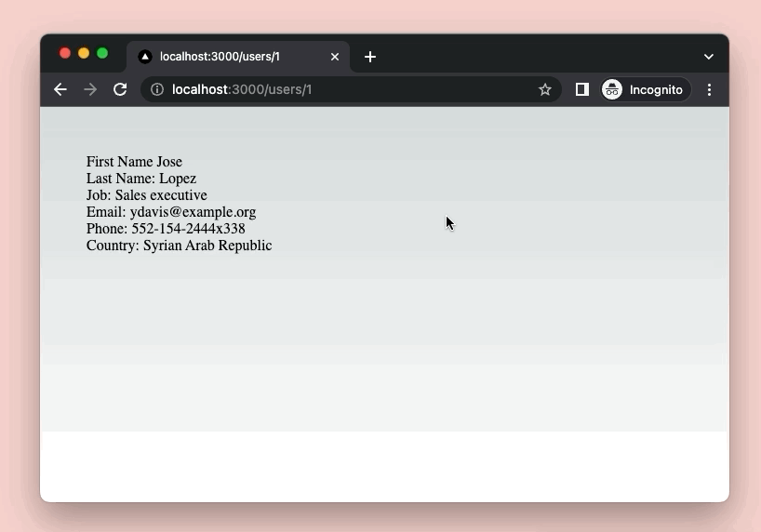This screenshot has width=761, height=532.
Task: Open the Chrome three-dot menu
Action: pos(709,89)
